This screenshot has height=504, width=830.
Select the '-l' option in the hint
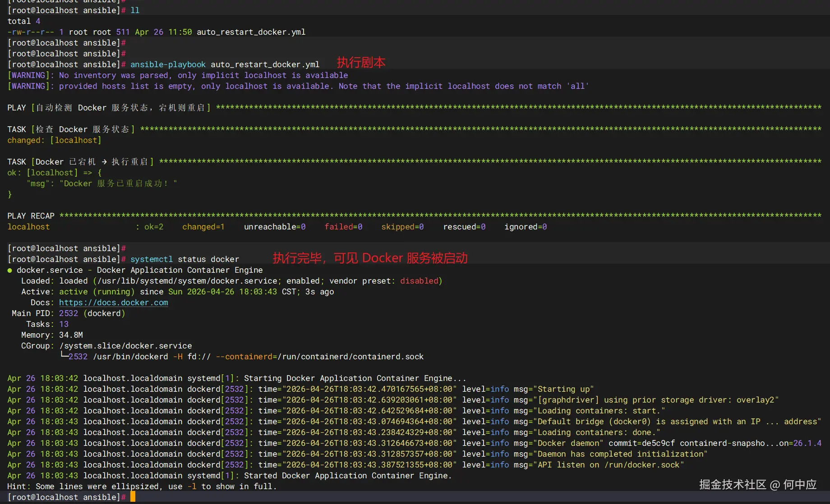tap(192, 486)
